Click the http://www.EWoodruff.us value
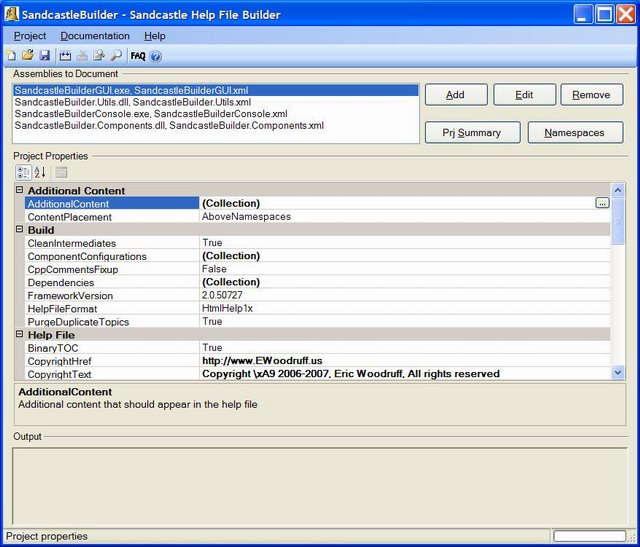The height and width of the screenshot is (547, 640). (262, 360)
